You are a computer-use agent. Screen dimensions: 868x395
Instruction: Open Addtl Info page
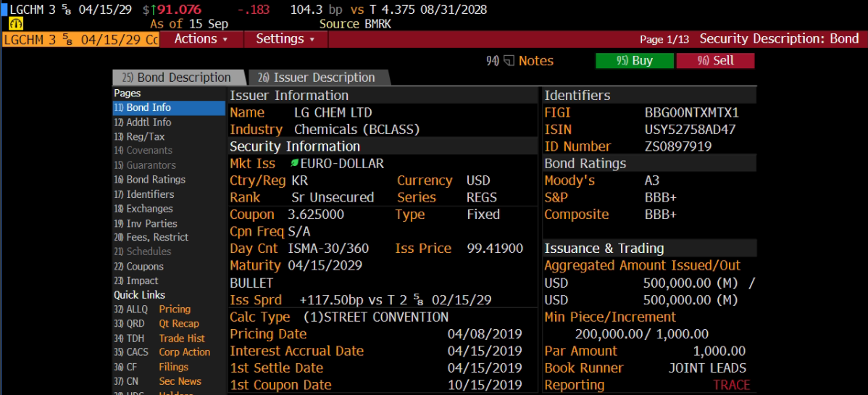143,122
